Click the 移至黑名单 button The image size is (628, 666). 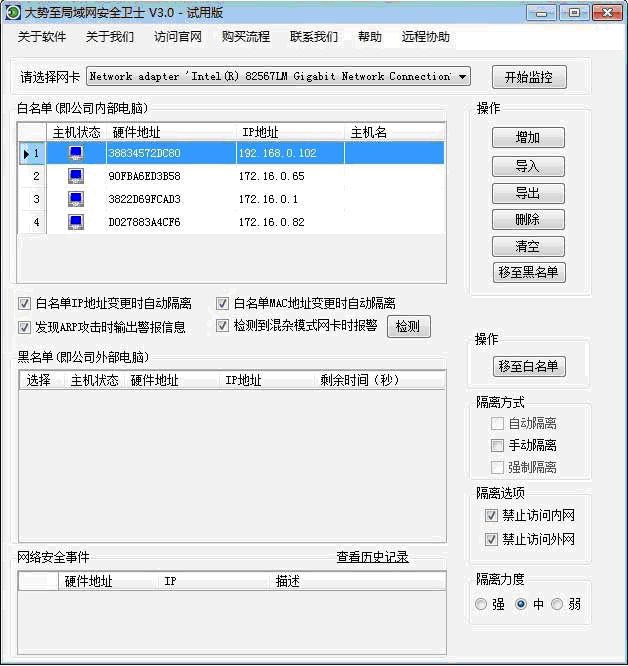click(529, 272)
